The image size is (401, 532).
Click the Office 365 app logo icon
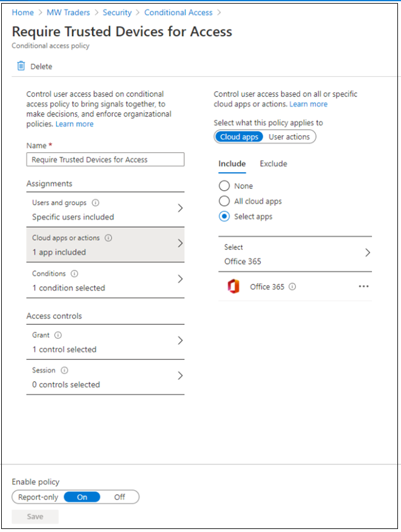point(233,287)
